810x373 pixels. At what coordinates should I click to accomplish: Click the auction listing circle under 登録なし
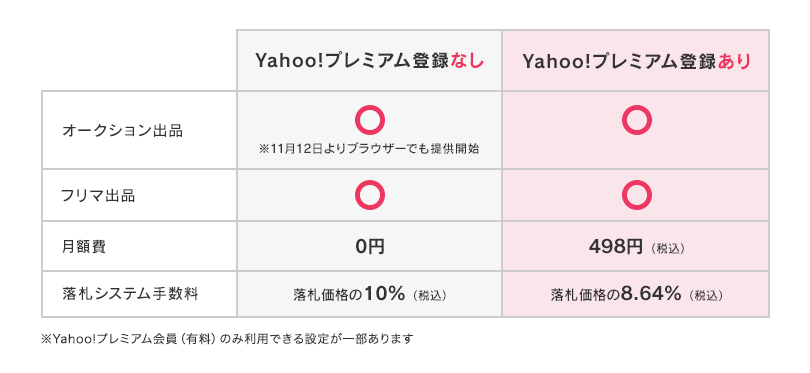[370, 120]
